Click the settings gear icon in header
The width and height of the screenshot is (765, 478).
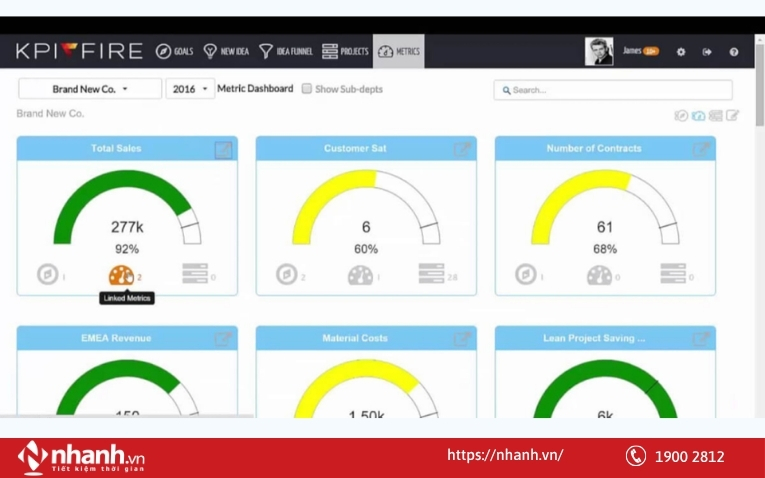point(681,52)
